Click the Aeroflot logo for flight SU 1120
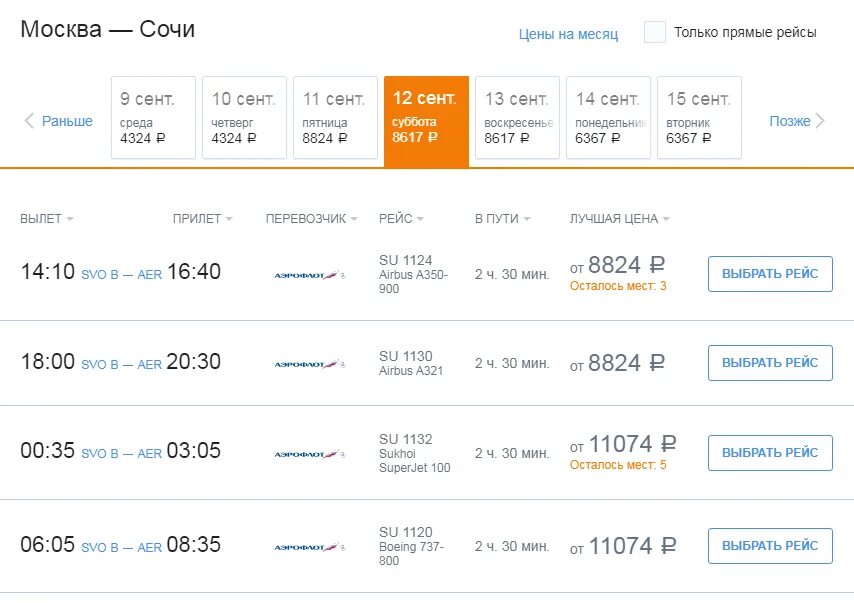 coord(308,547)
